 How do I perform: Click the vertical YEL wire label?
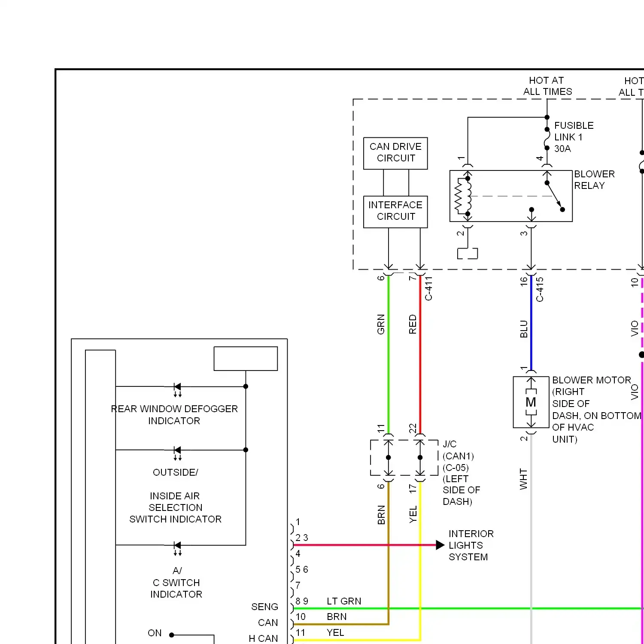[x=413, y=514]
